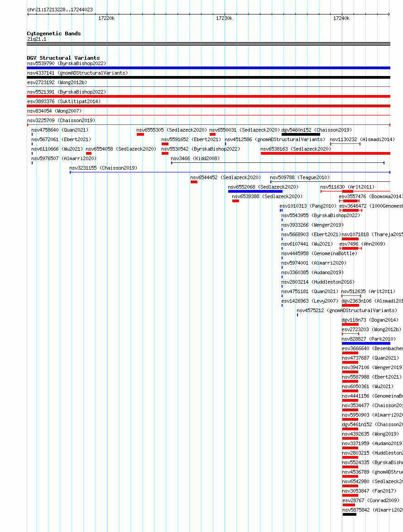The width and height of the screenshot is (403, 532).
Task: Click the nsv834054 (Wong2007) label
Action: coord(54,111)
